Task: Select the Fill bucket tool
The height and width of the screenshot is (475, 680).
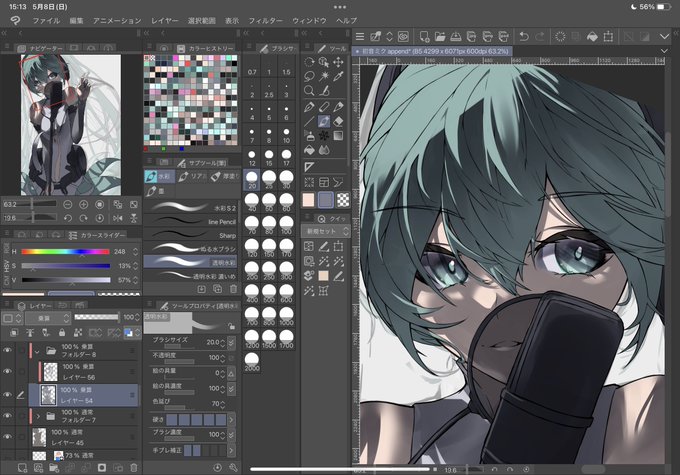Action: [309, 150]
